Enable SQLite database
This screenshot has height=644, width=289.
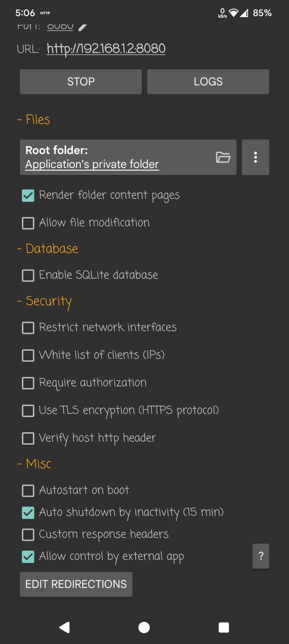(x=28, y=275)
